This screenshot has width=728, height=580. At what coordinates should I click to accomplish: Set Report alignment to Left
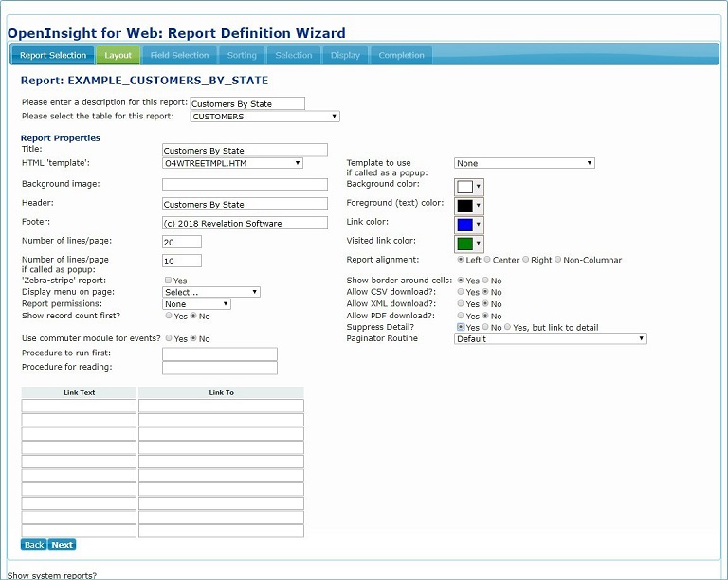(461, 260)
